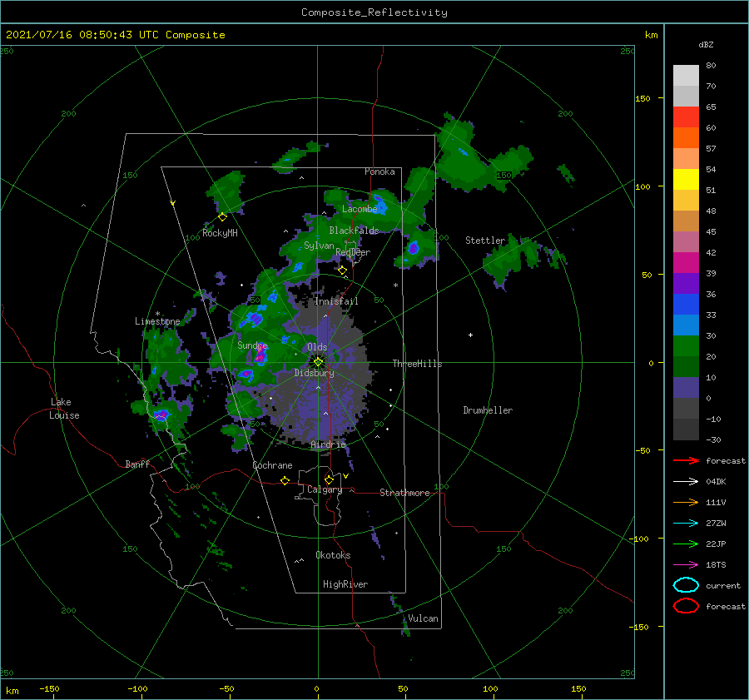
Task: Click the 2021/07/16 08:50:43 UTC timestamp
Action: coord(82,35)
